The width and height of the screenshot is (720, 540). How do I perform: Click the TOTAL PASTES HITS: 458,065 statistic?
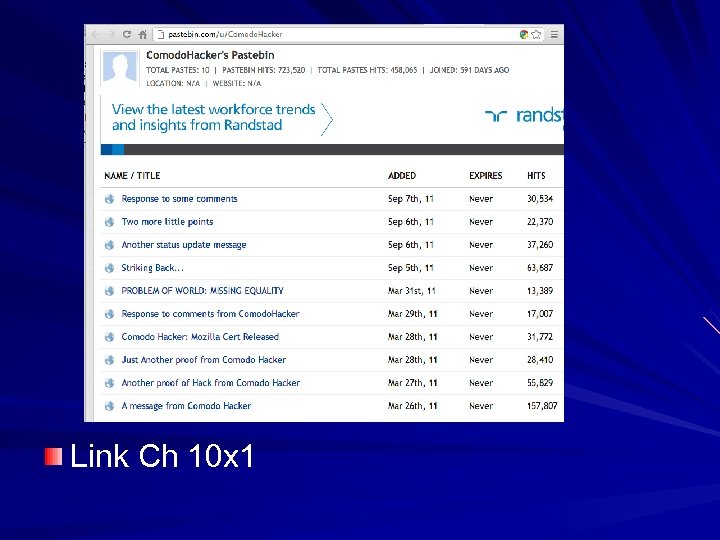[367, 70]
